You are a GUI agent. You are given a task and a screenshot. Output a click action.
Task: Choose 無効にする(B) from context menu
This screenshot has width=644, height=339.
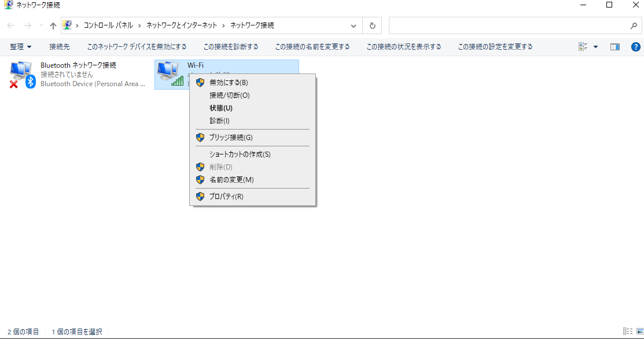(229, 83)
